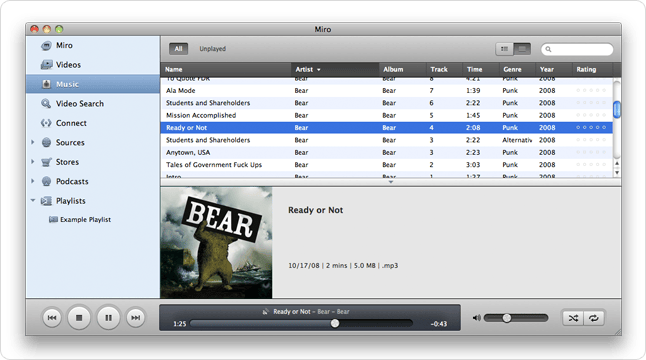Image resolution: width=646 pixels, height=360 pixels.
Task: Select the All filter tab
Action: 178,49
